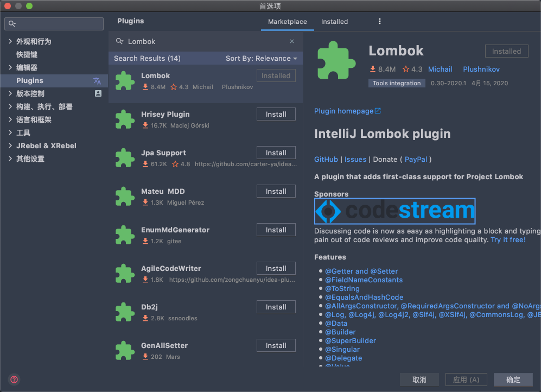Open the @Data feature link

[336, 324]
